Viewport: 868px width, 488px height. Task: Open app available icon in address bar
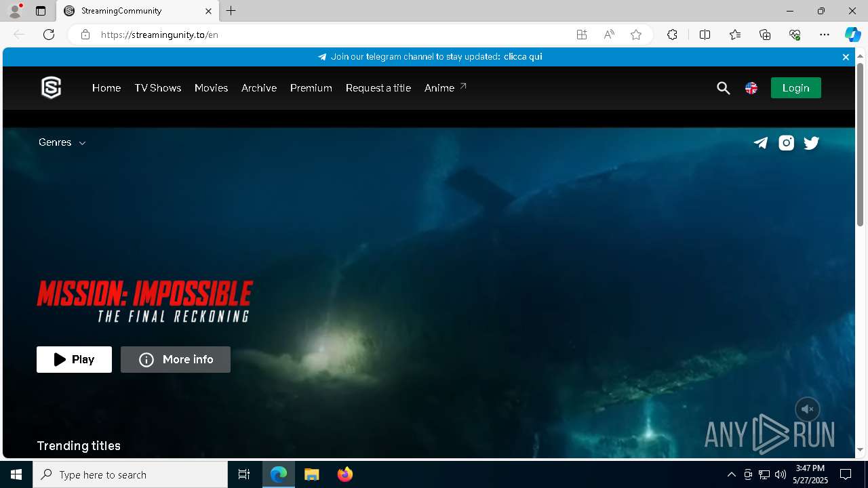click(582, 35)
